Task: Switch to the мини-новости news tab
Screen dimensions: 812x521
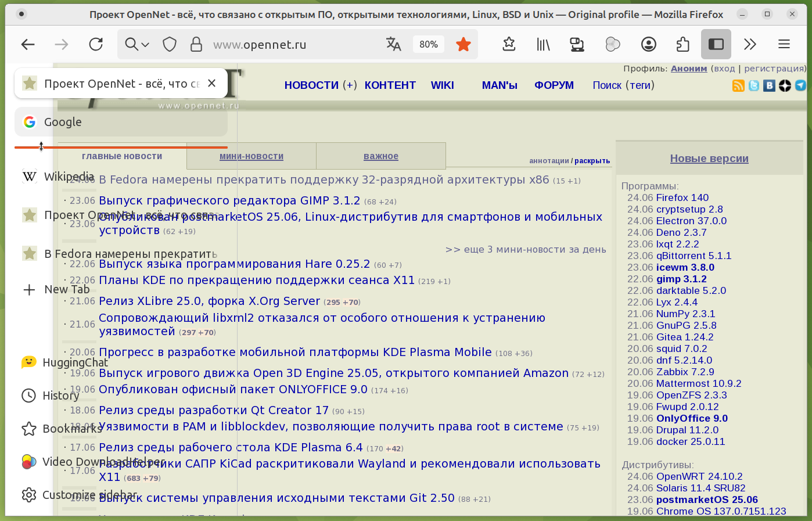Action: (251, 156)
